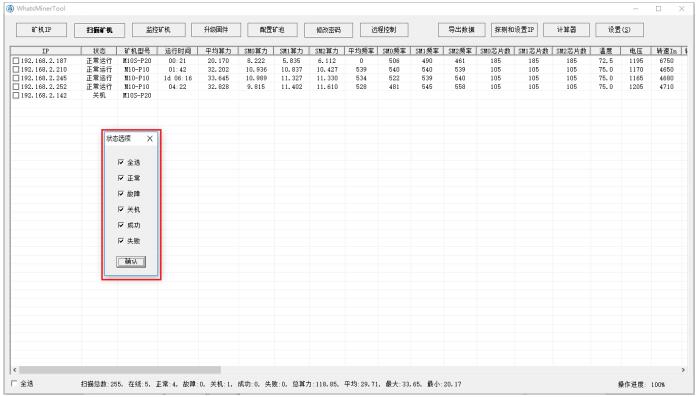Screen dimensions: 700x397
Task: Click the 矿机型号 (model) column header
Action: 137,51
